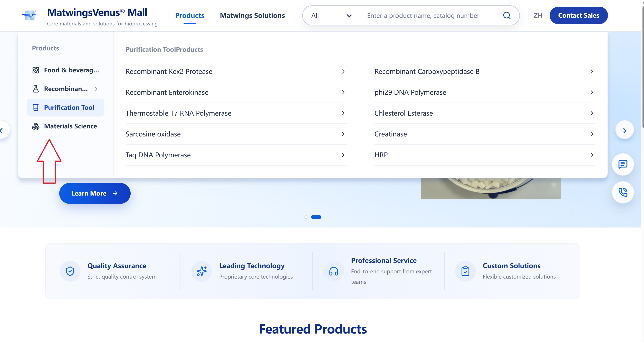Expand the HRP row chevron

click(592, 155)
